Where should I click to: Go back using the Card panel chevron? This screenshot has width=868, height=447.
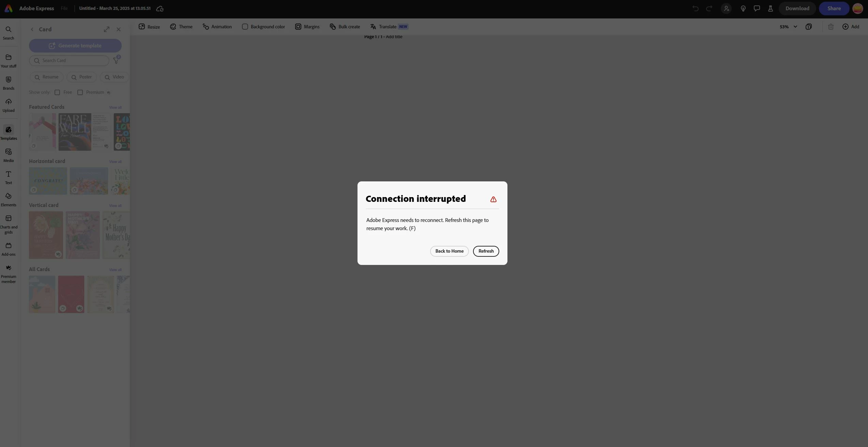pos(32,29)
